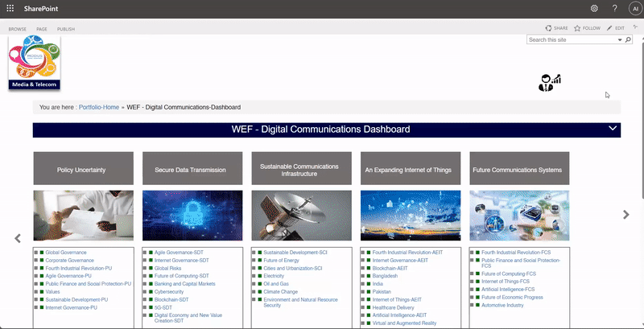Select An Expanding Internet of Things tile
The height and width of the screenshot is (329, 644).
(411, 168)
